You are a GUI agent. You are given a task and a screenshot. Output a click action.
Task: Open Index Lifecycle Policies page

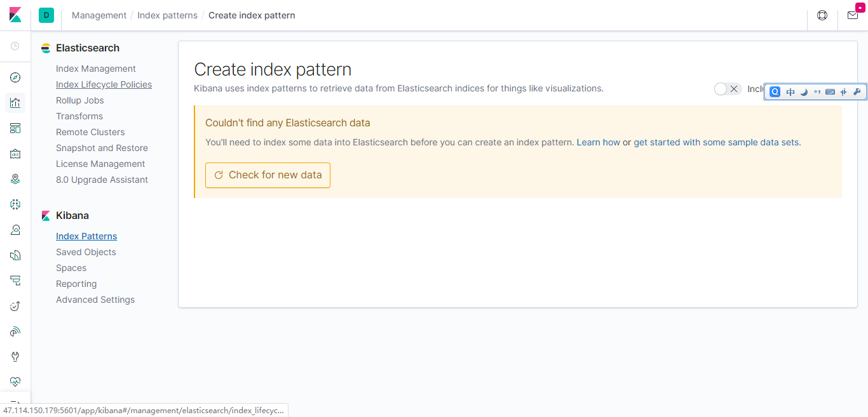[x=104, y=84]
